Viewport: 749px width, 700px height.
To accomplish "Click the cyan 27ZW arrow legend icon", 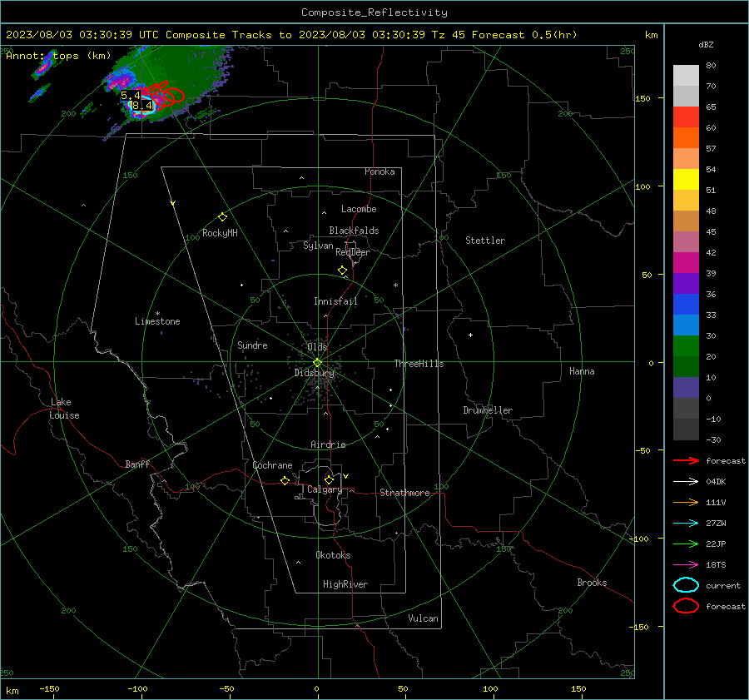I will coord(686,524).
